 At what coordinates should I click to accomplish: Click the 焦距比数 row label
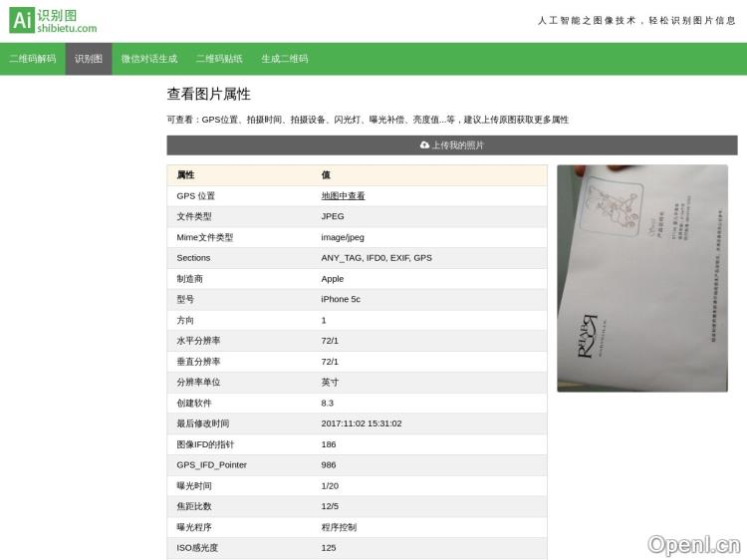[194, 506]
